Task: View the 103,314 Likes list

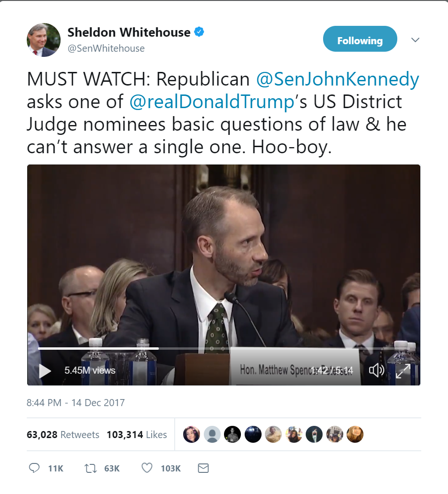Action: (137, 435)
